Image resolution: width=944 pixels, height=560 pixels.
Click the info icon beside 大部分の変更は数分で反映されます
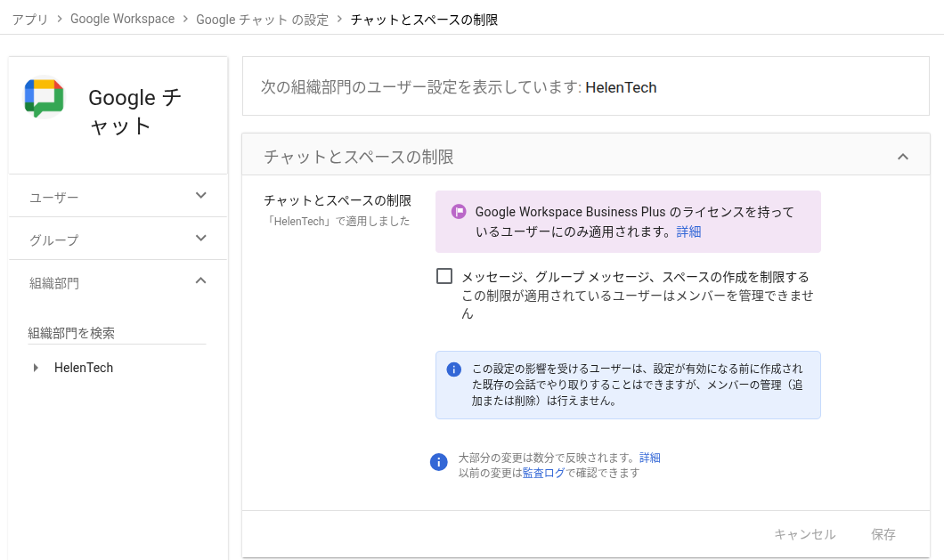click(x=439, y=462)
